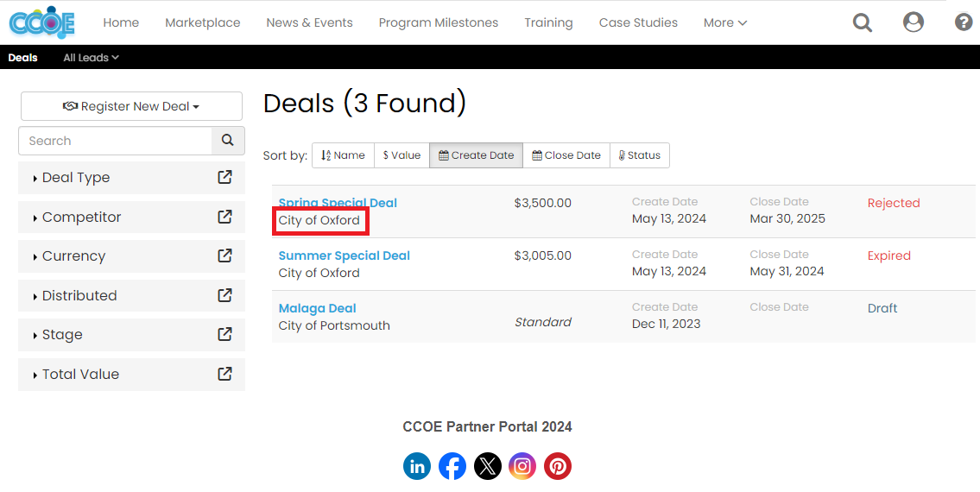Pop out the Deal Type filter
The height and width of the screenshot is (492, 980).
pyautogui.click(x=225, y=177)
